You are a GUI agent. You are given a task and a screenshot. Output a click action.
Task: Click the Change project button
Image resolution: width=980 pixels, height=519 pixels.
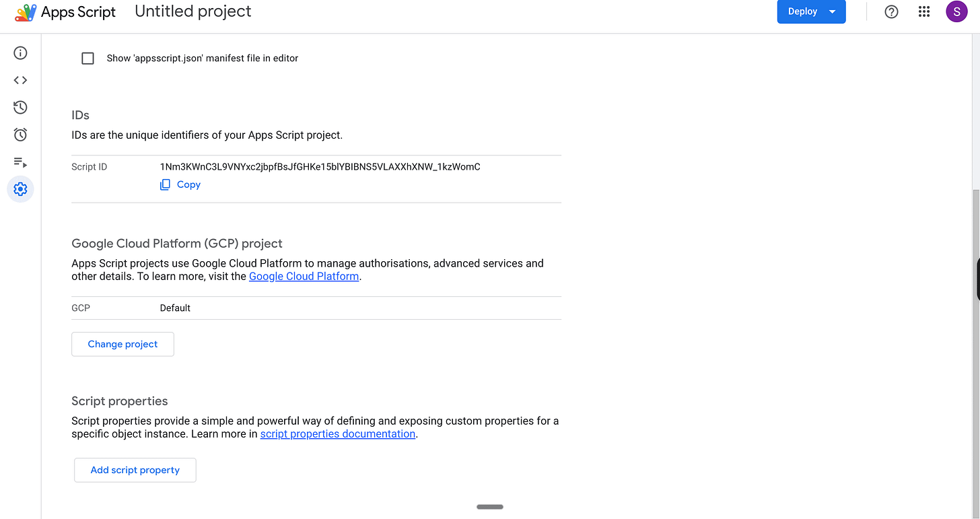tap(123, 344)
